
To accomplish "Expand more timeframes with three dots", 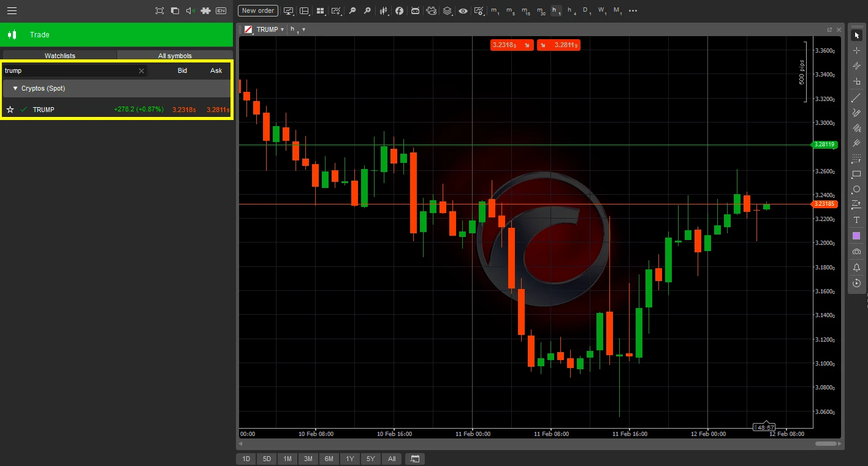I will coord(633,11).
